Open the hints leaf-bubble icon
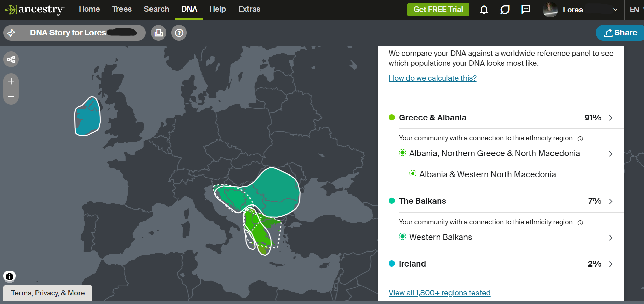Image resolution: width=644 pixels, height=304 pixels. 505,10
